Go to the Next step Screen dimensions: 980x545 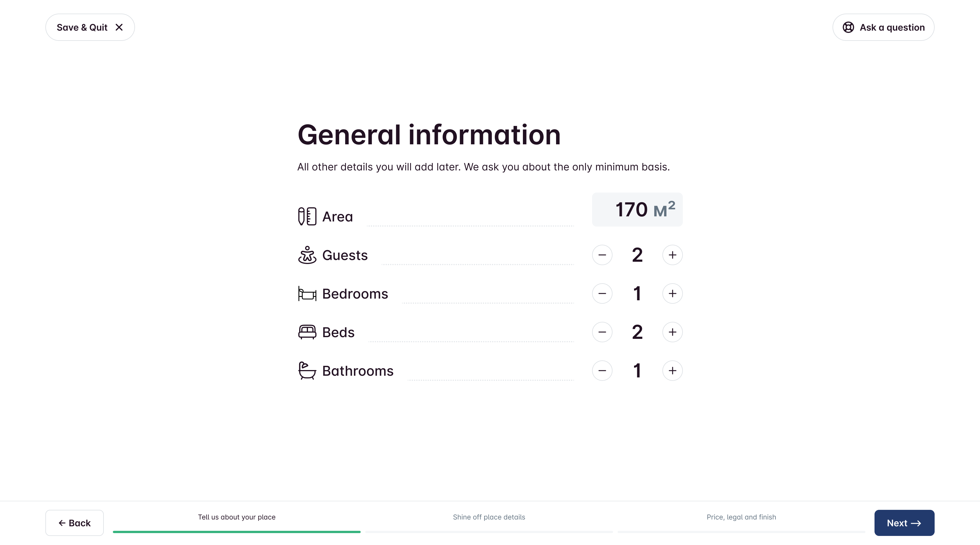tap(904, 523)
